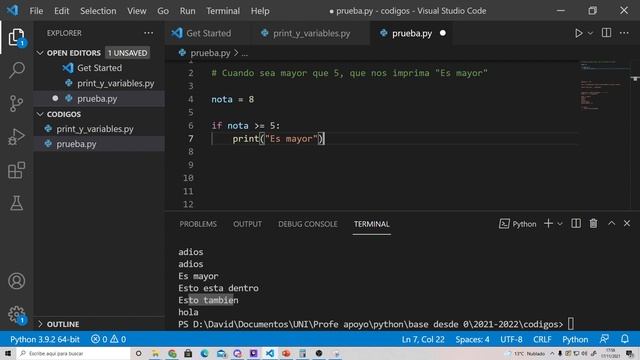Select Get Started in Open Editors

[x=99, y=68]
